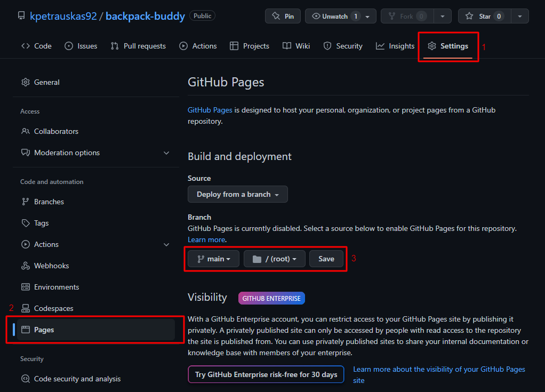
Task: Click the Settings gear icon in tab bar
Action: (x=432, y=46)
